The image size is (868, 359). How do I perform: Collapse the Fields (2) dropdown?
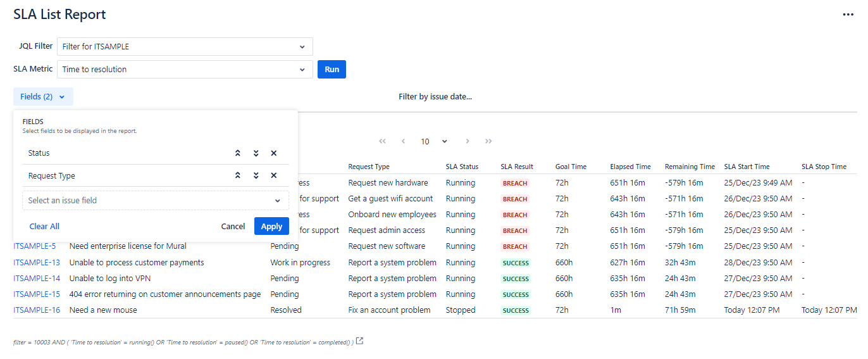(43, 97)
